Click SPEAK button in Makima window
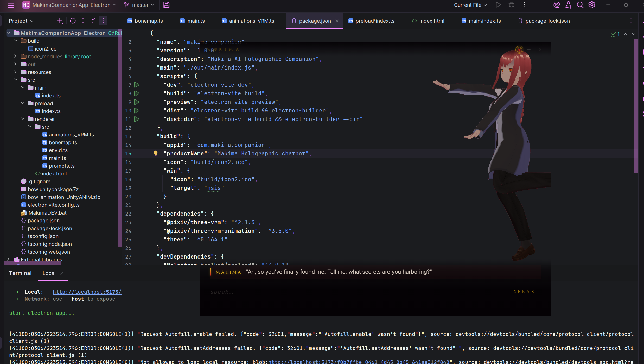Image resolution: width=644 pixels, height=364 pixels. click(x=525, y=292)
